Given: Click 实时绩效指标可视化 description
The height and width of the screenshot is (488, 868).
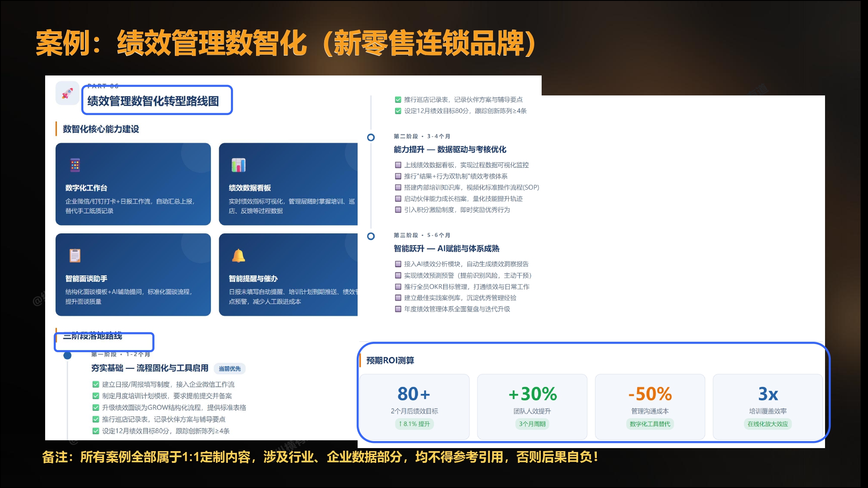Looking at the screenshot, I should pyautogui.click(x=292, y=206).
